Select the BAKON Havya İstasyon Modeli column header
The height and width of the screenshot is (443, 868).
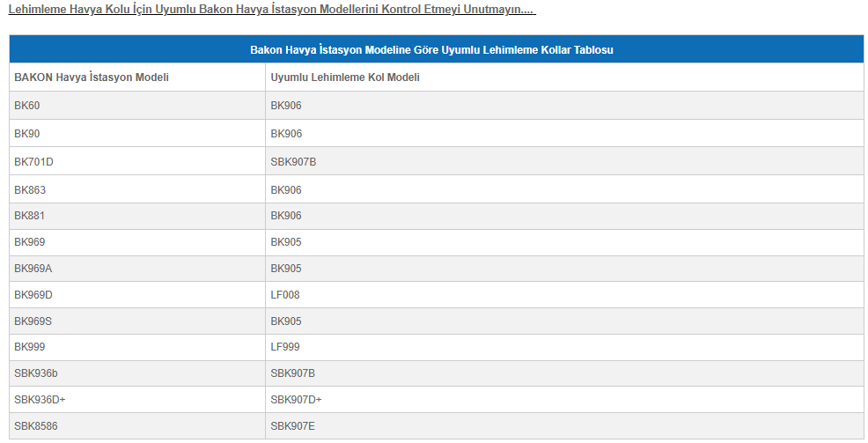(92, 78)
